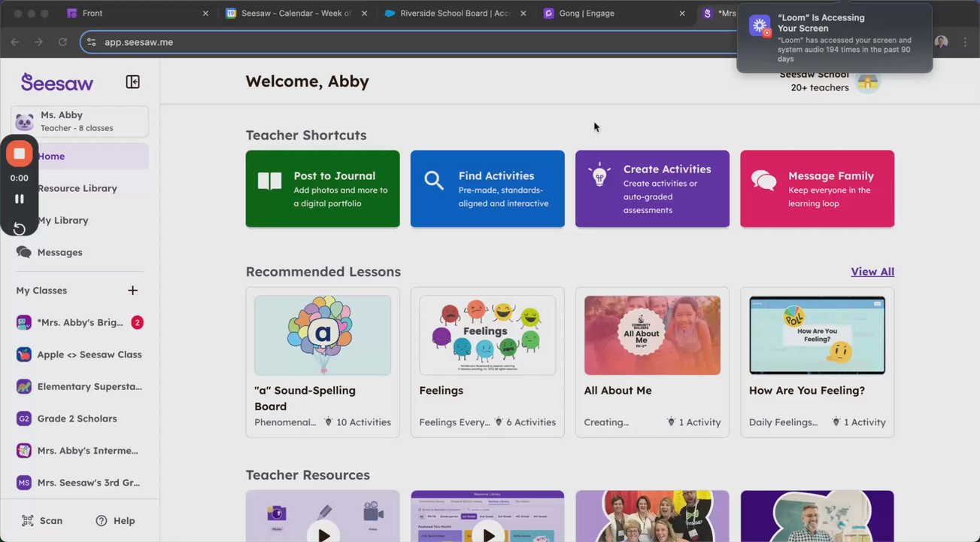Click Find Activities shortcut
The width and height of the screenshot is (980, 542).
click(x=487, y=189)
